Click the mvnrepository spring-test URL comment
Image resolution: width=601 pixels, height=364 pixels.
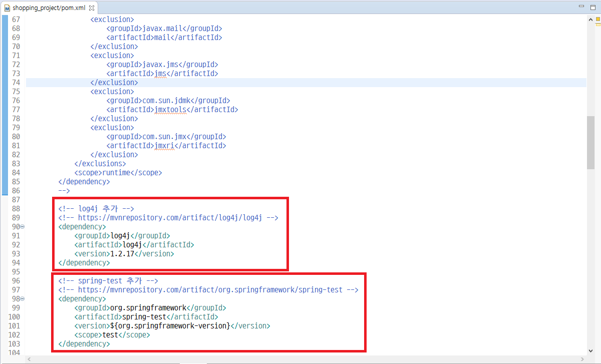(208, 290)
